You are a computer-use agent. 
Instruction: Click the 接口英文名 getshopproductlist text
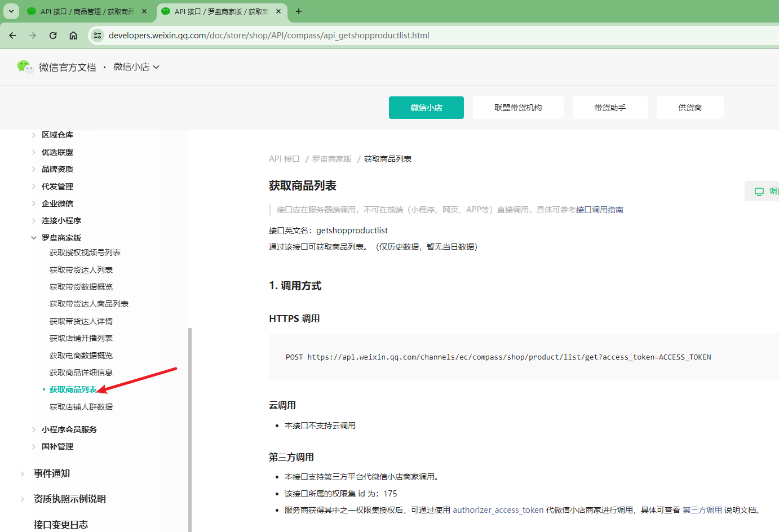click(x=329, y=230)
